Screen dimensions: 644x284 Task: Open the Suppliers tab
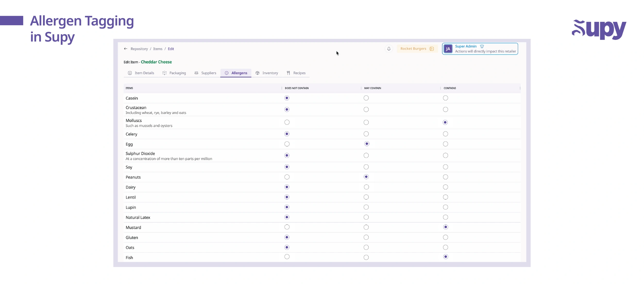tap(205, 73)
